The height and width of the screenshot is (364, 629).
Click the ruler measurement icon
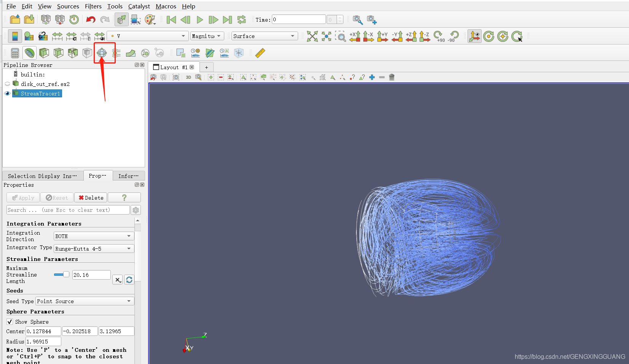[260, 53]
